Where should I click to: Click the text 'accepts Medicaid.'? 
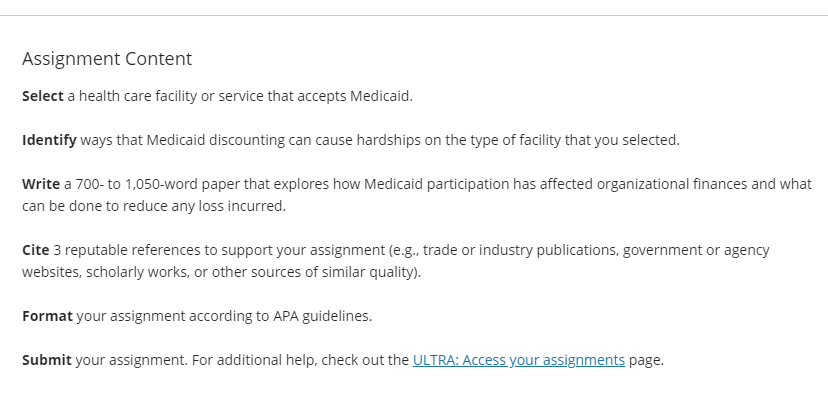(x=355, y=96)
